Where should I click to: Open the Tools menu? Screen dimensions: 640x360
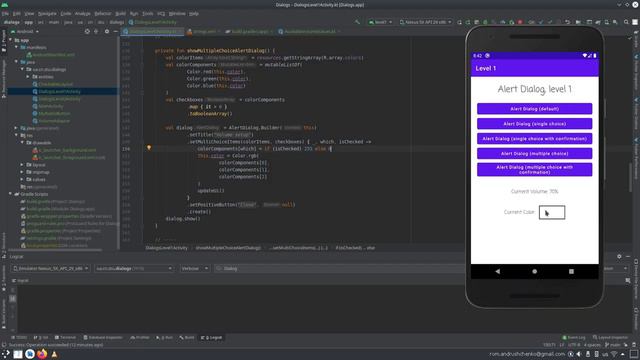[147, 13]
